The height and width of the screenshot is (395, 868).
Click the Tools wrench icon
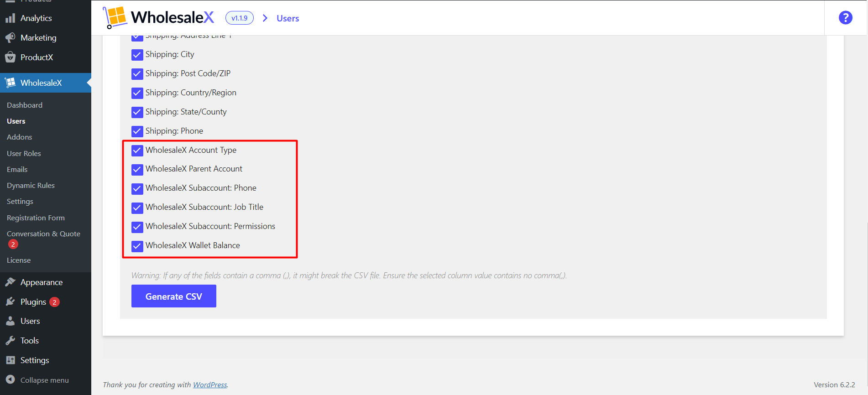tap(10, 341)
